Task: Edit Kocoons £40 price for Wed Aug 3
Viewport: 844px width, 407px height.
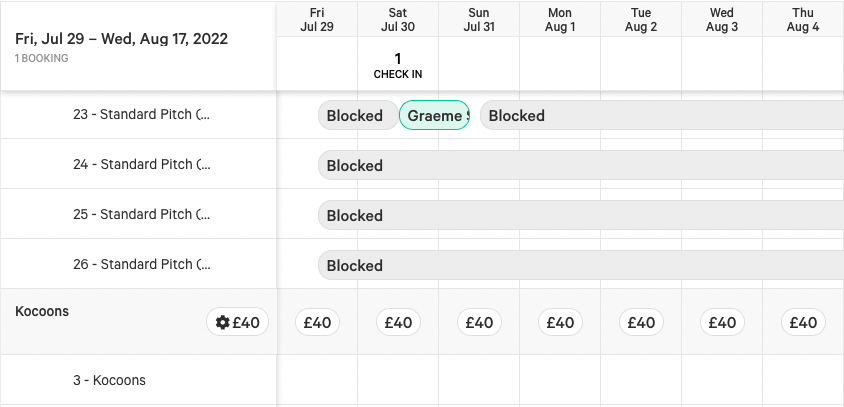Action: (722, 322)
